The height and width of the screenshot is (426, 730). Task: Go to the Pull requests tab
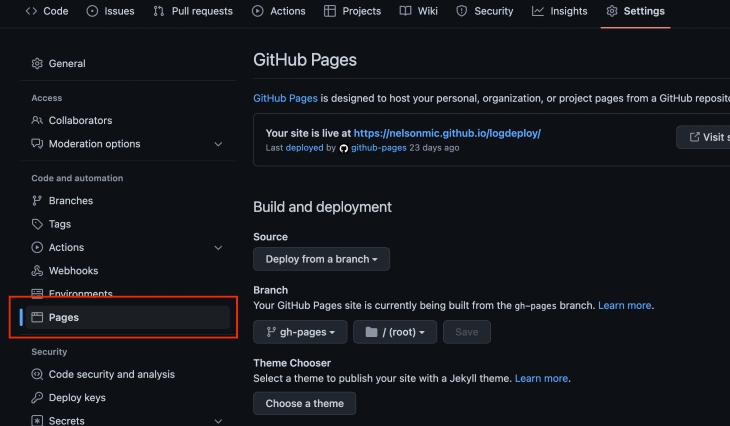pos(193,11)
